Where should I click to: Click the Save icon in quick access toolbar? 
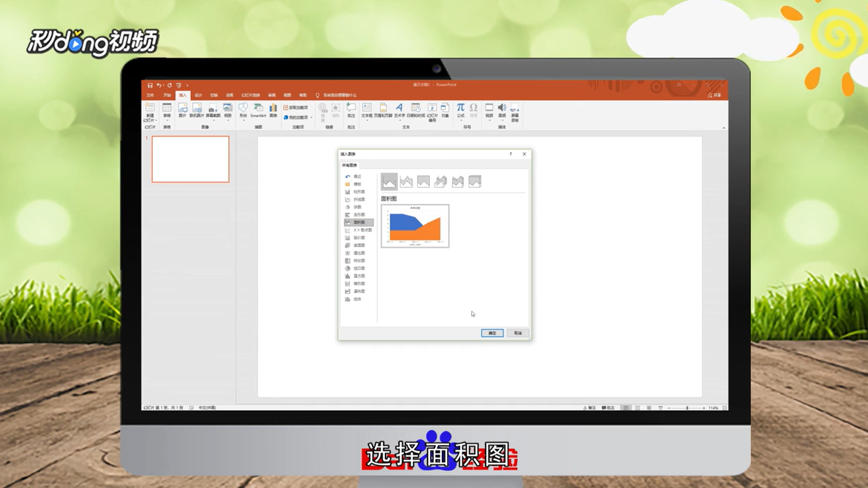[150, 85]
